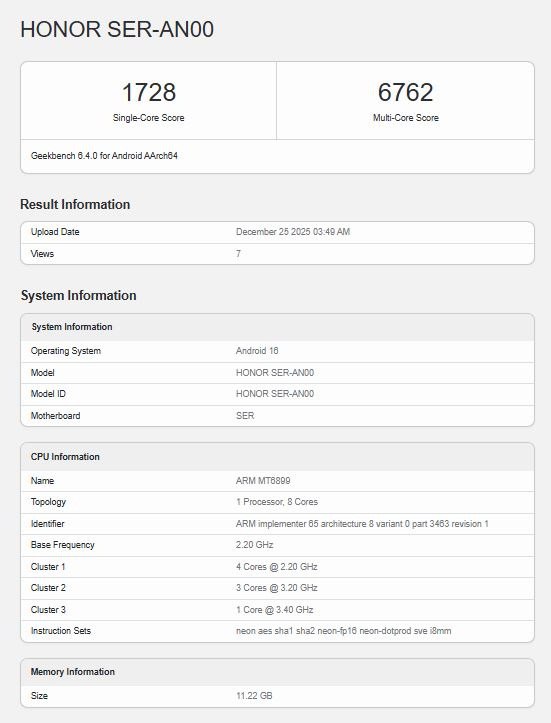Select the SER motherboard value
This screenshot has height=723, width=551.
245,416
